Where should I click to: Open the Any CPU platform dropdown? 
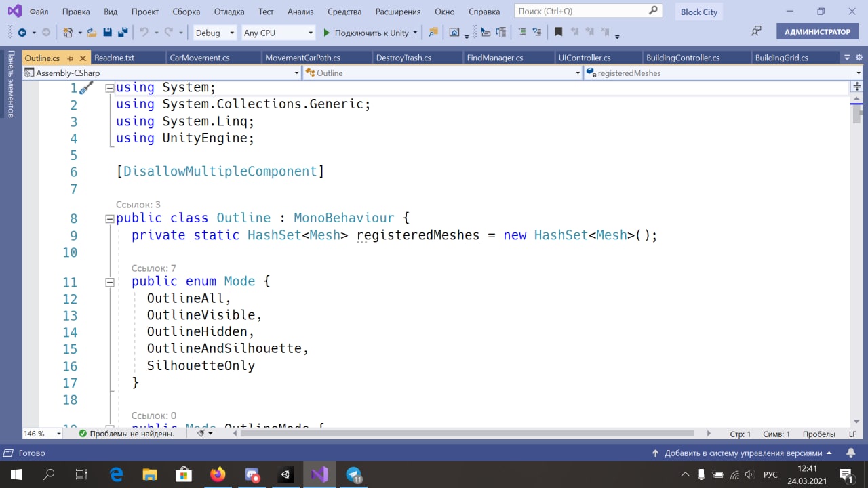click(x=278, y=33)
